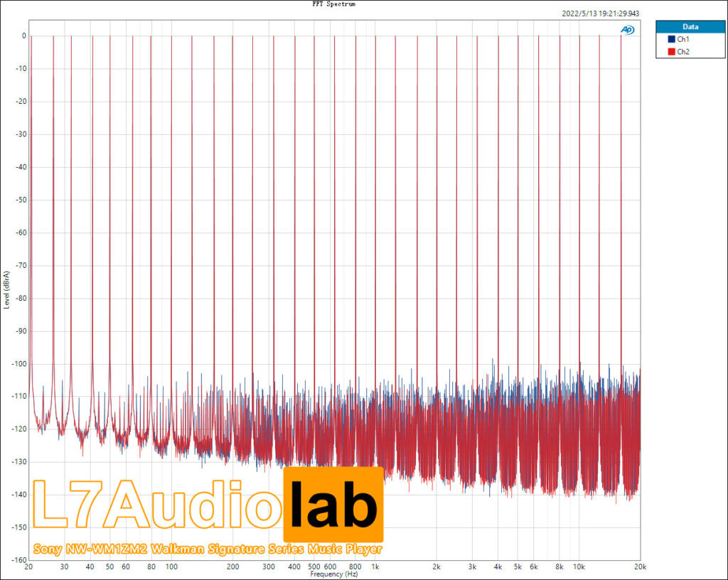The image size is (728, 580).
Task: Select the red Ch2 legend swatch
Action: (671, 51)
